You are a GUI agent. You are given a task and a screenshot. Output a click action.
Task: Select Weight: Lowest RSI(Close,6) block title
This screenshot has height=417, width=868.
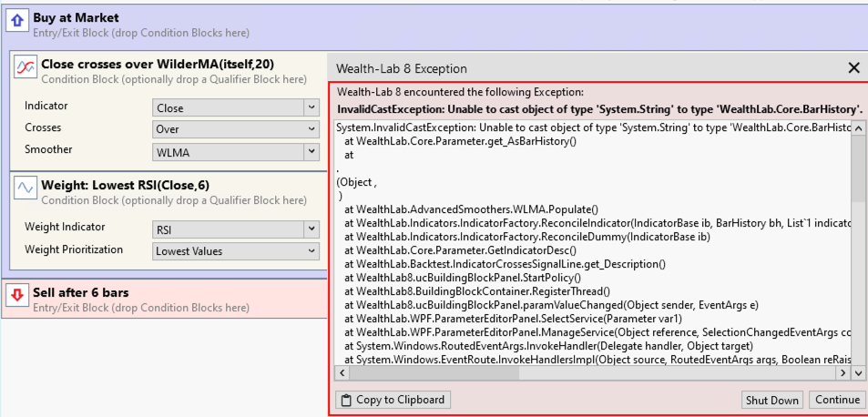click(x=125, y=185)
